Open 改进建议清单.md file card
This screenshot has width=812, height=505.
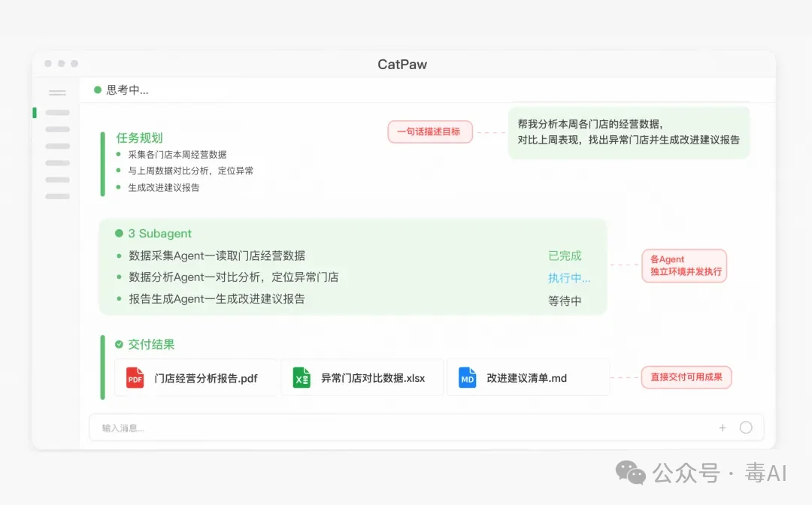point(528,378)
